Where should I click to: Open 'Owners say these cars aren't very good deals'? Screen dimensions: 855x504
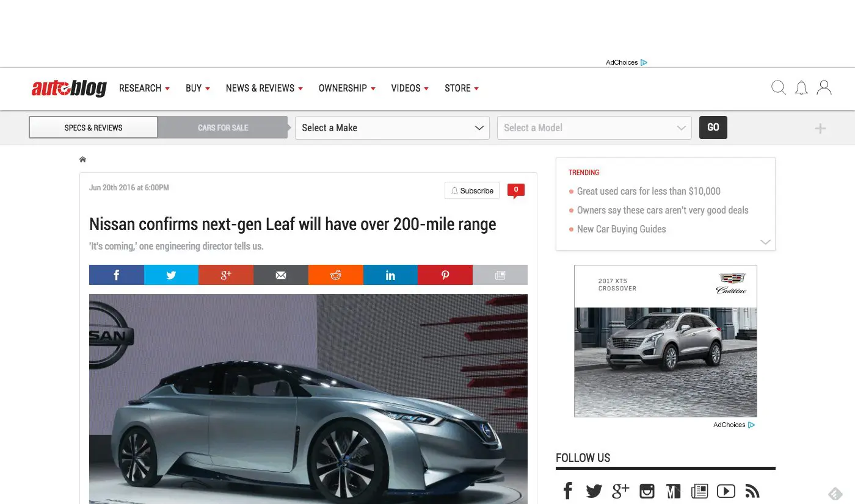[x=663, y=210]
